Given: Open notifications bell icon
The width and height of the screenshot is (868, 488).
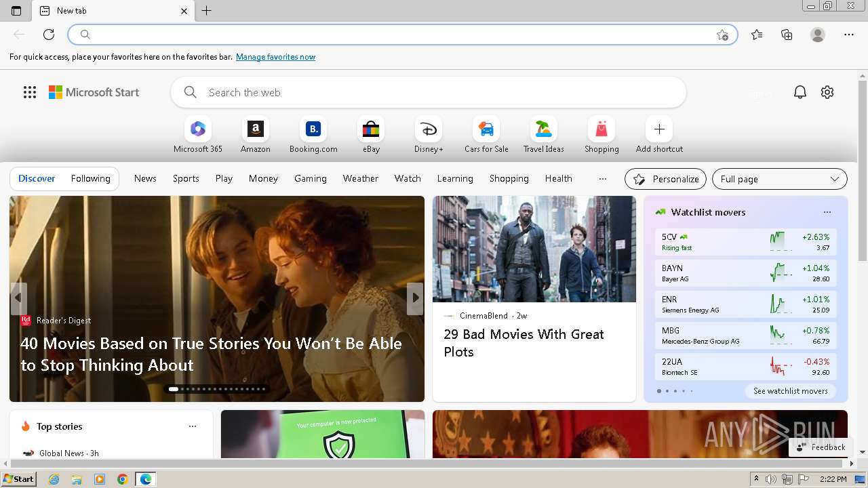Looking at the screenshot, I should pyautogui.click(x=800, y=92).
